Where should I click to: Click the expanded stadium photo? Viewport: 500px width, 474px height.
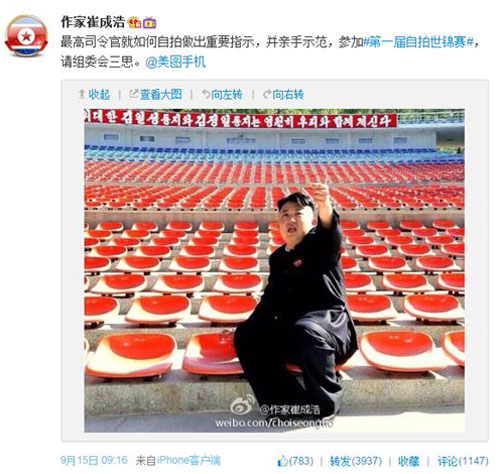tap(274, 270)
